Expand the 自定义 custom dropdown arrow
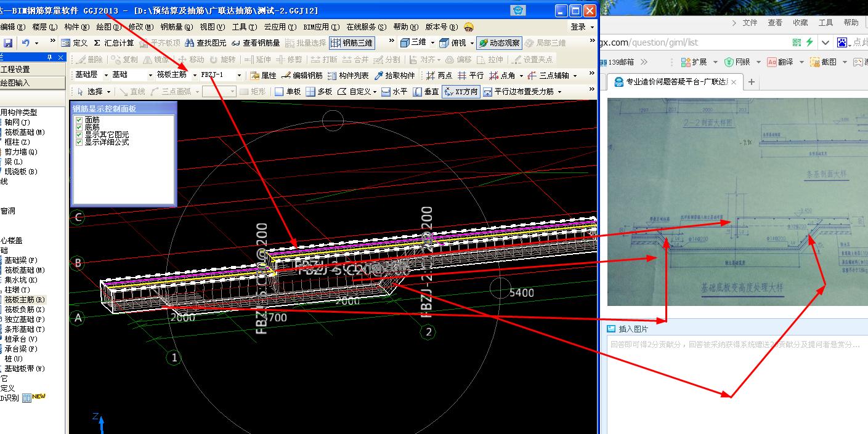 point(375,92)
